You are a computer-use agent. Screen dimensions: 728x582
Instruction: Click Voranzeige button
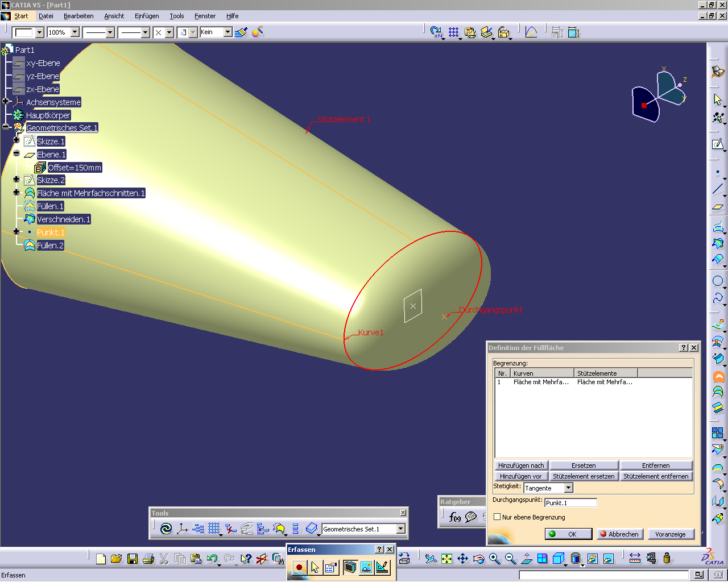tap(671, 534)
